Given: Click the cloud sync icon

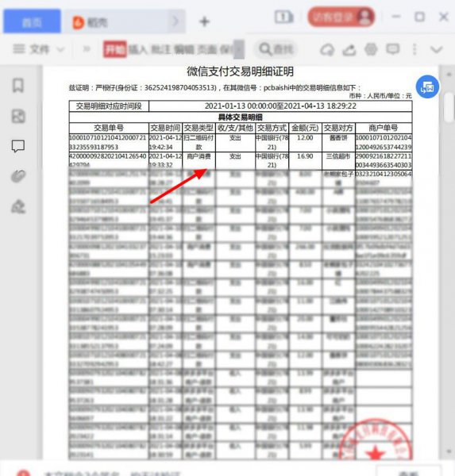Looking at the screenshot, I should pyautogui.click(x=326, y=49).
